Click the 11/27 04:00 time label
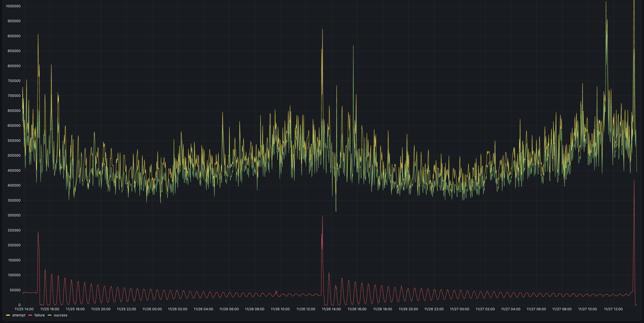644x323 pixels. (x=511, y=309)
